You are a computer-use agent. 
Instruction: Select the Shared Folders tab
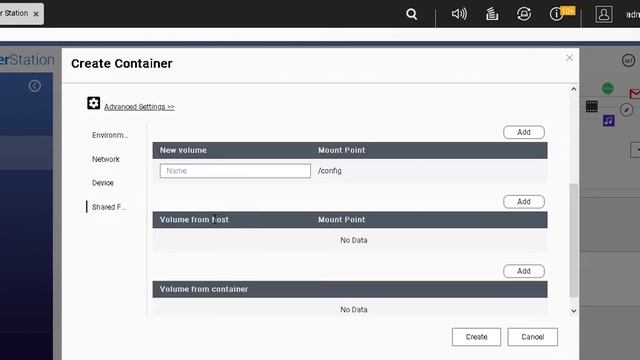pyautogui.click(x=109, y=207)
